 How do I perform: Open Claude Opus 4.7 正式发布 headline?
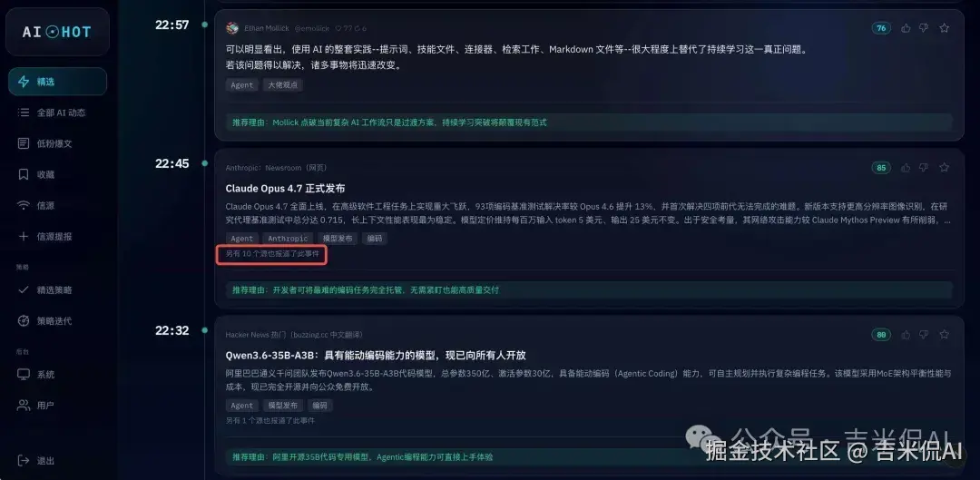(285, 188)
